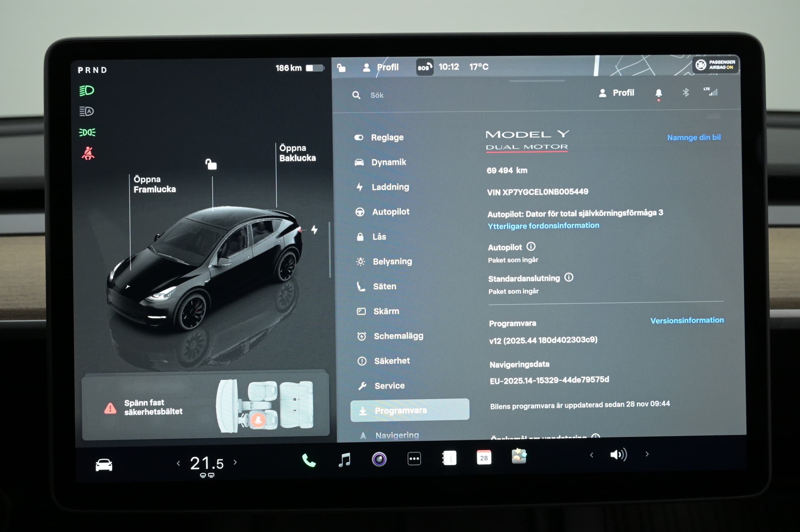Open the Autopilot settings menu

tap(390, 212)
